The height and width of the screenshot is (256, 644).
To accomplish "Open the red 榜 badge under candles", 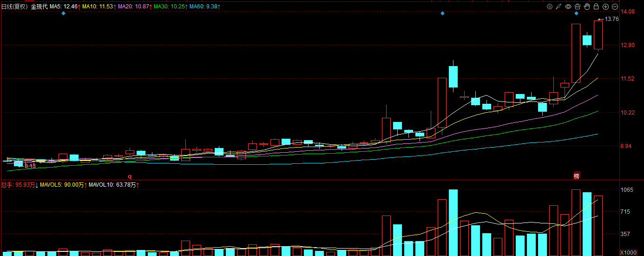I will 576,176.
